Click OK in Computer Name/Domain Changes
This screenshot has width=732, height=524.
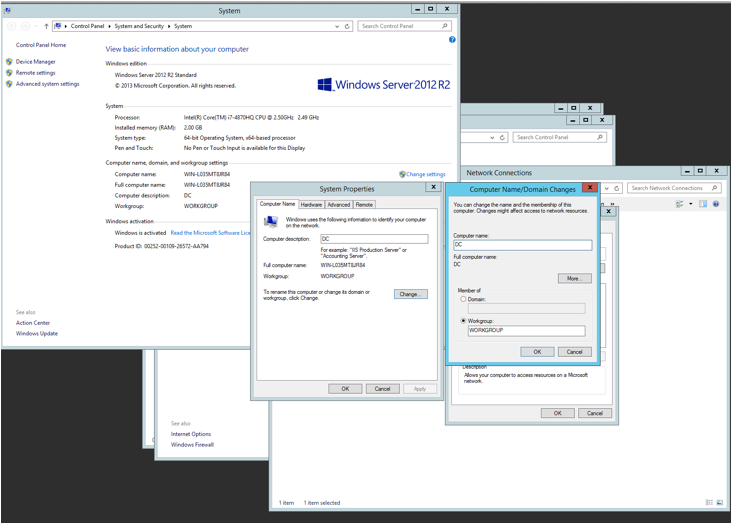537,352
